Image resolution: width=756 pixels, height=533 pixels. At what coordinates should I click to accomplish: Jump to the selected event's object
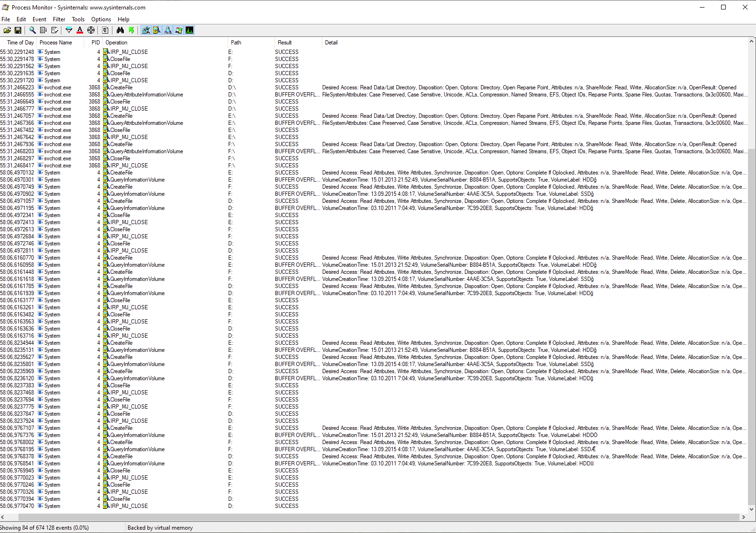[x=131, y=30]
